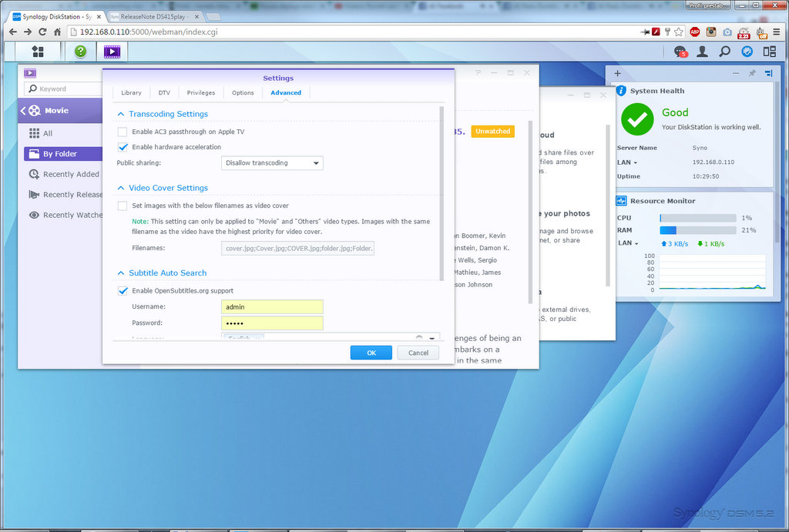Collapse the Video Cover Settings section
This screenshot has height=532, width=789.
click(121, 188)
